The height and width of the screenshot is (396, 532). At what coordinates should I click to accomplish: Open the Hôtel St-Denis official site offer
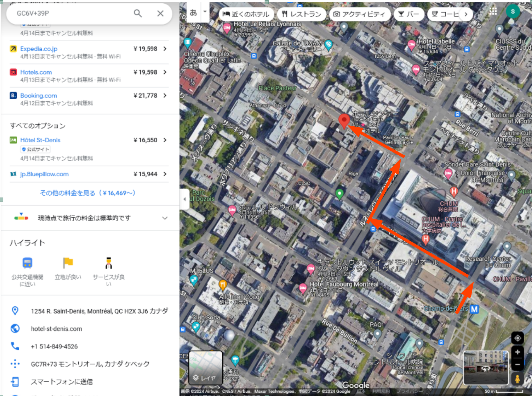40,140
